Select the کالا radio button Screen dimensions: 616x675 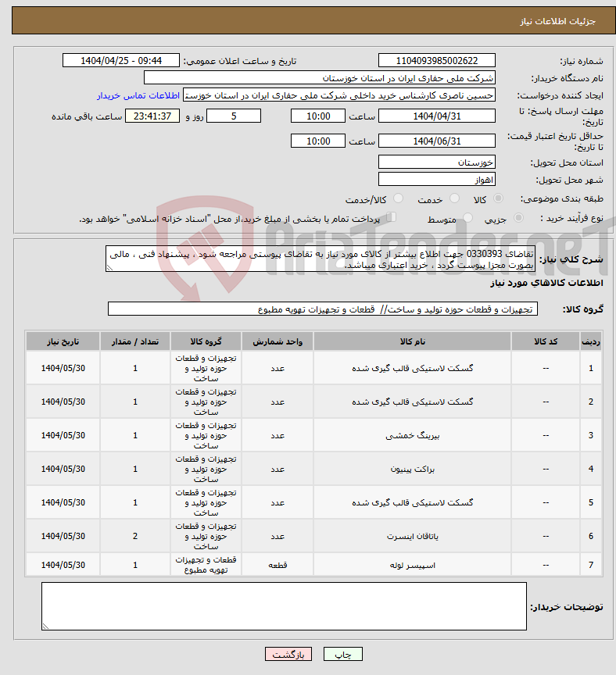pyautogui.click(x=498, y=198)
